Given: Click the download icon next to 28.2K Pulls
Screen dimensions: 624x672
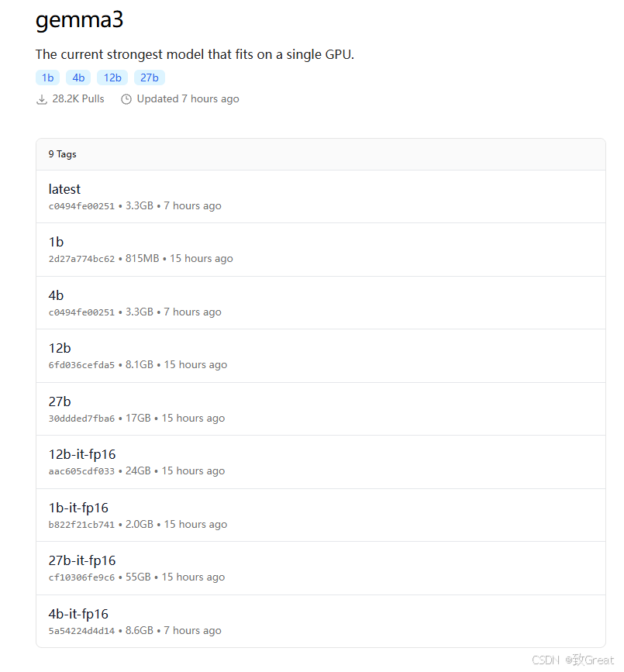Looking at the screenshot, I should (x=42, y=98).
